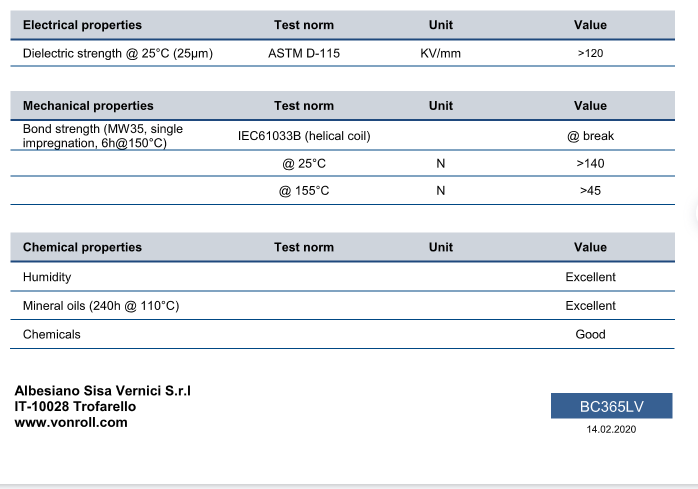Click the Dielectric strength row label

point(118,53)
